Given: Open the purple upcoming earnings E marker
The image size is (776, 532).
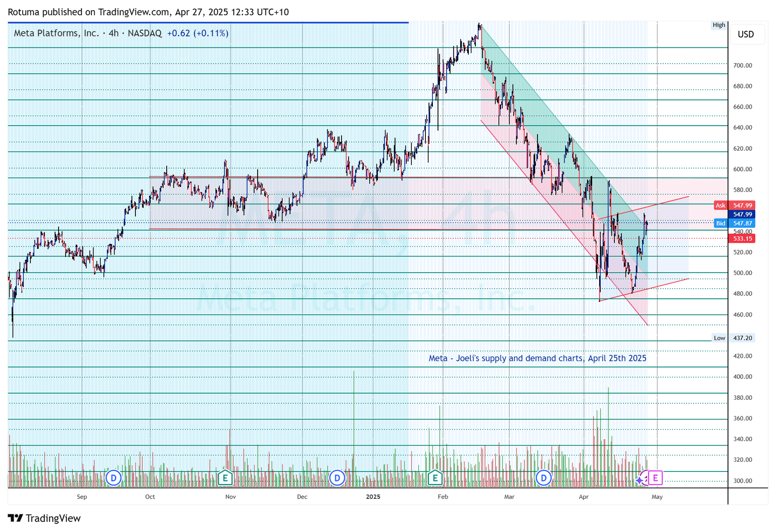Looking at the screenshot, I should pos(655,477).
